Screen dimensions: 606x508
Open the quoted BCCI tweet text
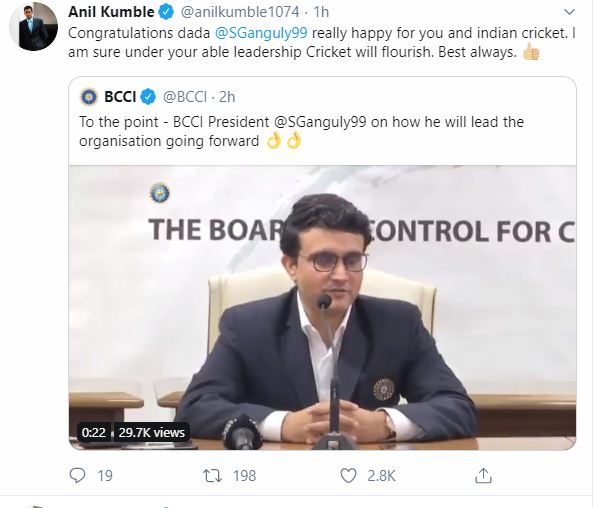click(x=301, y=131)
